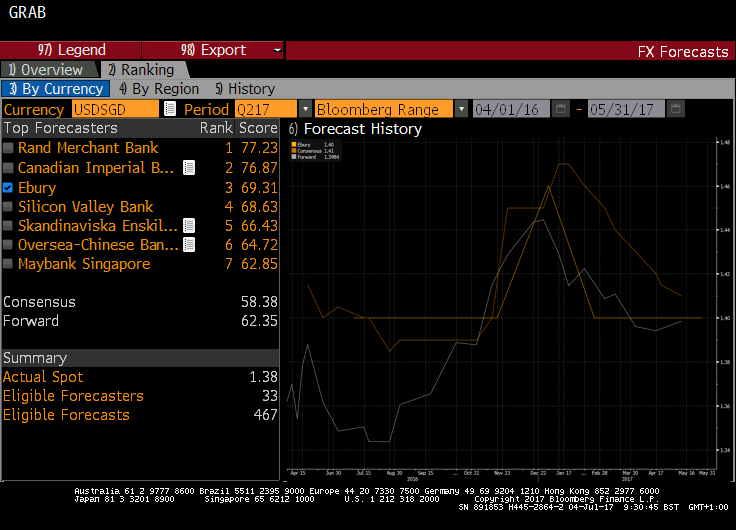The height and width of the screenshot is (530, 736).
Task: Open the Legend button
Action: click(71, 50)
